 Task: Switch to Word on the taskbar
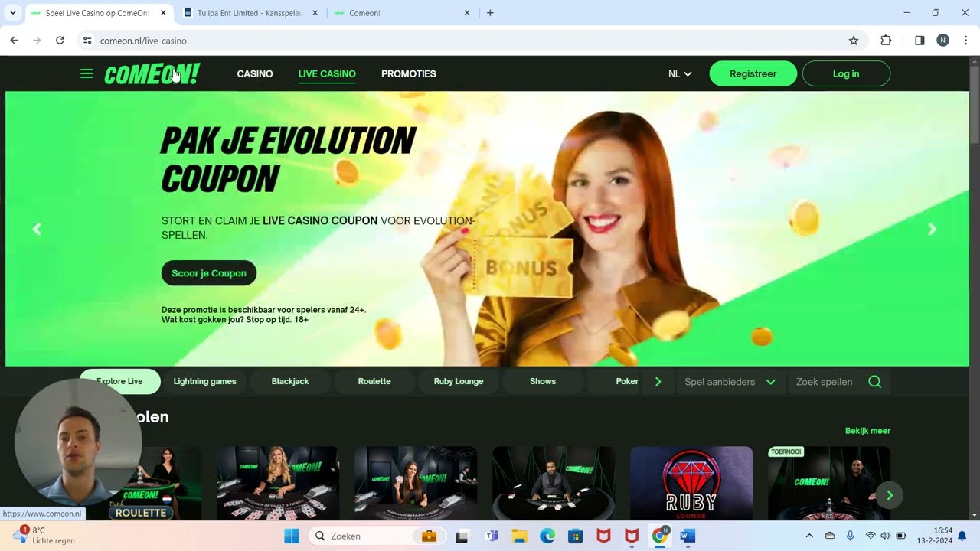(688, 536)
